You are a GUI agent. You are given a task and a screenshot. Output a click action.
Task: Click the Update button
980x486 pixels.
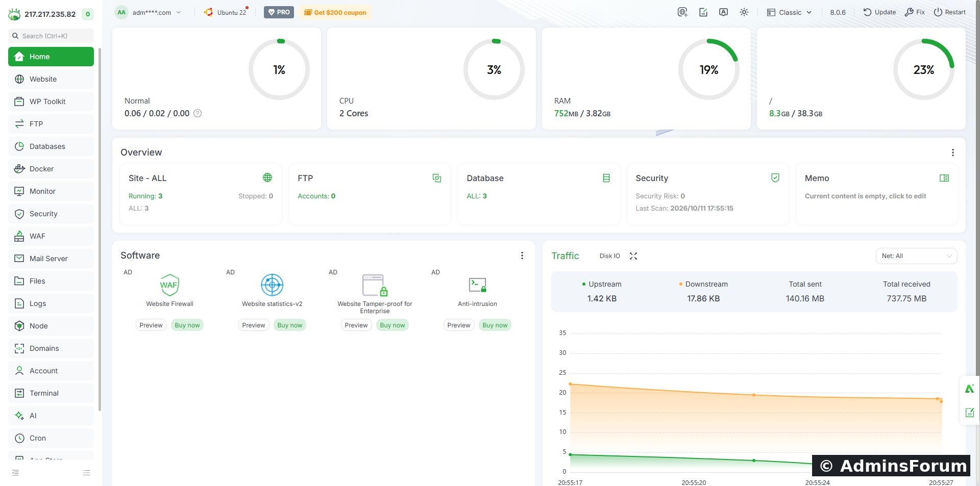click(879, 12)
